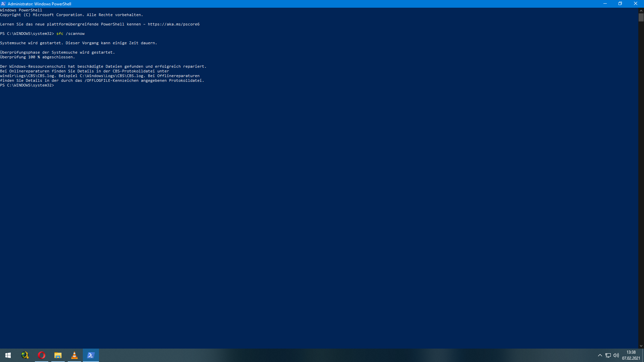
Task: Open the volume control tray icon
Action: click(616, 355)
